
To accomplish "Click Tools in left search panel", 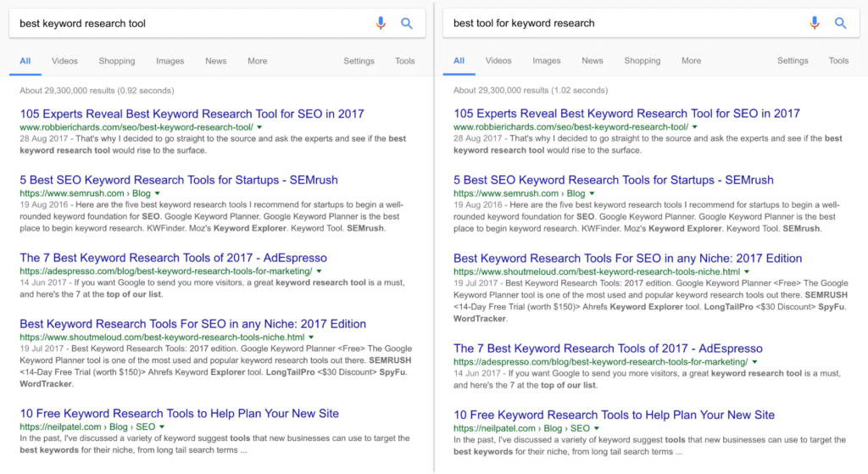I will [x=405, y=61].
